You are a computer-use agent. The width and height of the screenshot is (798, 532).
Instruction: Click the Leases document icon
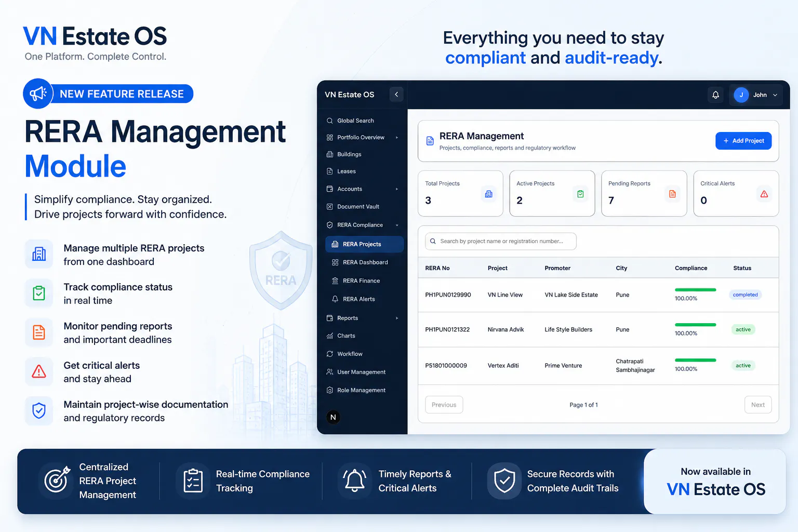tap(330, 171)
